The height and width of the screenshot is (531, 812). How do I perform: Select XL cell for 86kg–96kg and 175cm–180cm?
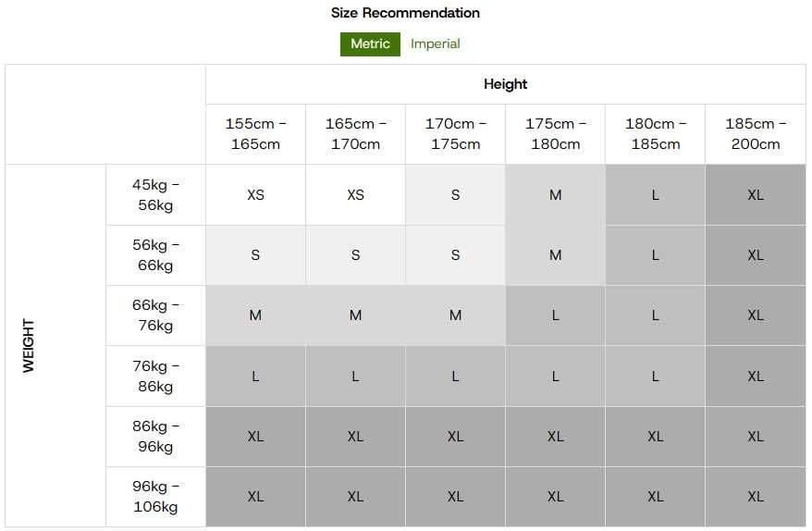[x=555, y=437]
